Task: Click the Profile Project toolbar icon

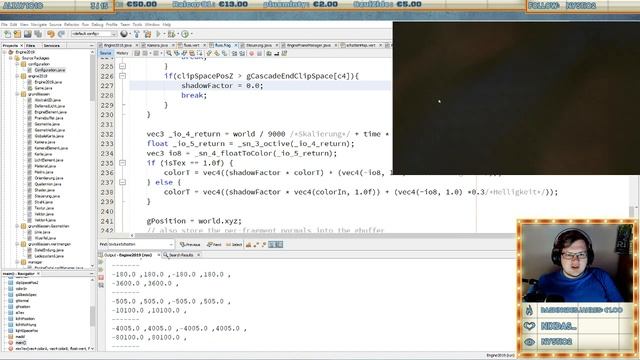Action: point(185,34)
